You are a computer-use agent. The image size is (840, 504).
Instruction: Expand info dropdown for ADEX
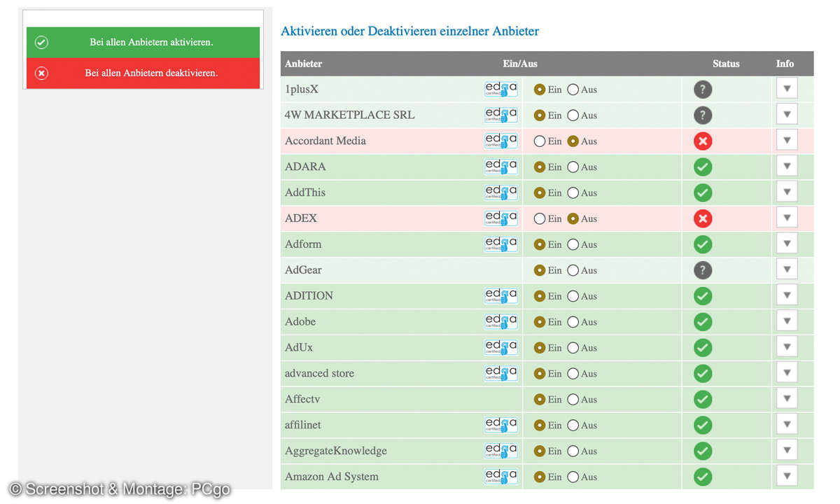coord(787,218)
